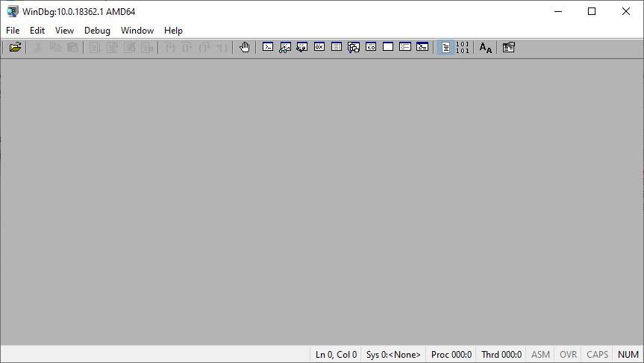644x363 pixels.
Task: Open the Debug menu
Action: [x=97, y=31]
